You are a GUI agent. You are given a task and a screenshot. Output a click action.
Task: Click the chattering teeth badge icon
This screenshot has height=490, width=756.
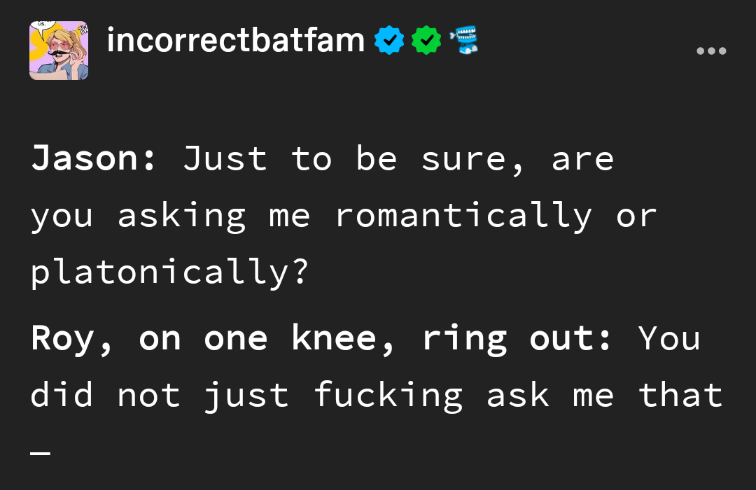click(x=464, y=41)
